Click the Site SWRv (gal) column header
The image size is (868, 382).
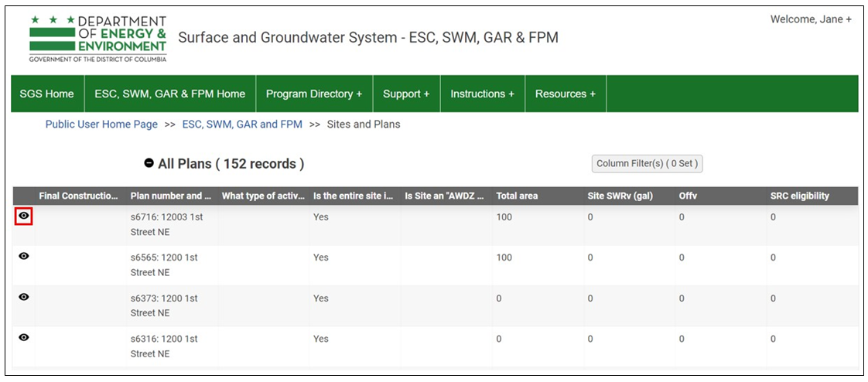(620, 196)
